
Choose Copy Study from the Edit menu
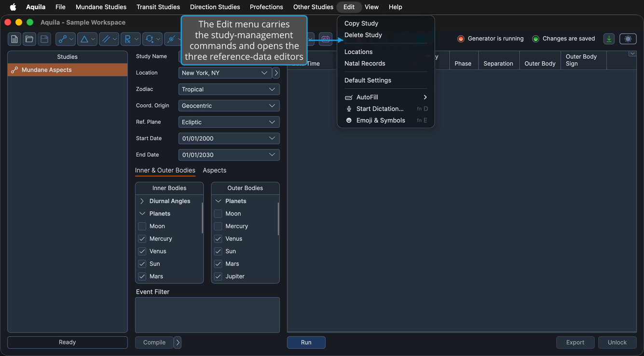point(361,23)
